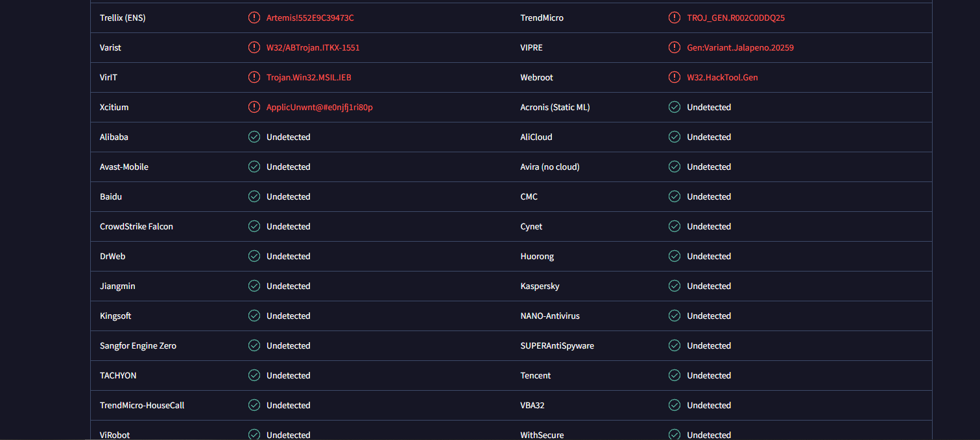Click the alert icon in VirIT row

tap(254, 77)
